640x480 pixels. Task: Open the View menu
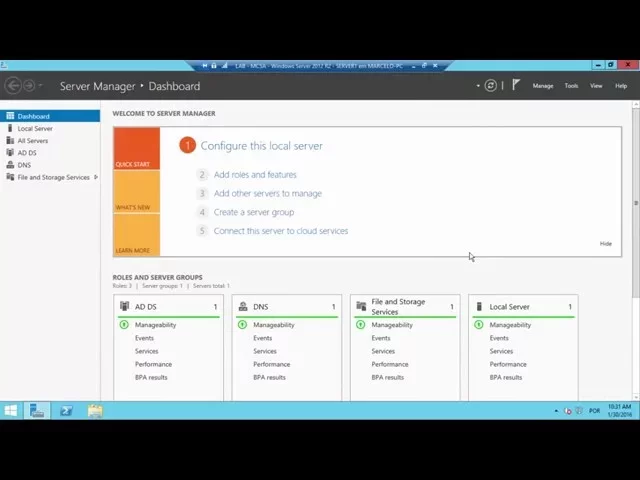pyautogui.click(x=596, y=86)
